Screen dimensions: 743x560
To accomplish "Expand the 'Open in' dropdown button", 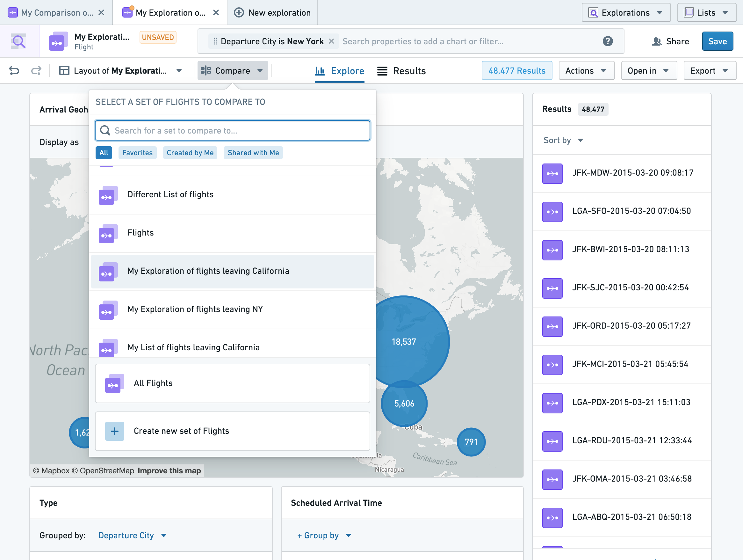I will pos(647,70).
